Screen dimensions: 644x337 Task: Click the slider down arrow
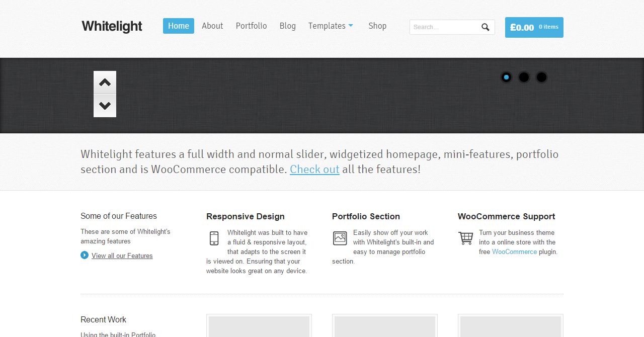click(x=105, y=106)
